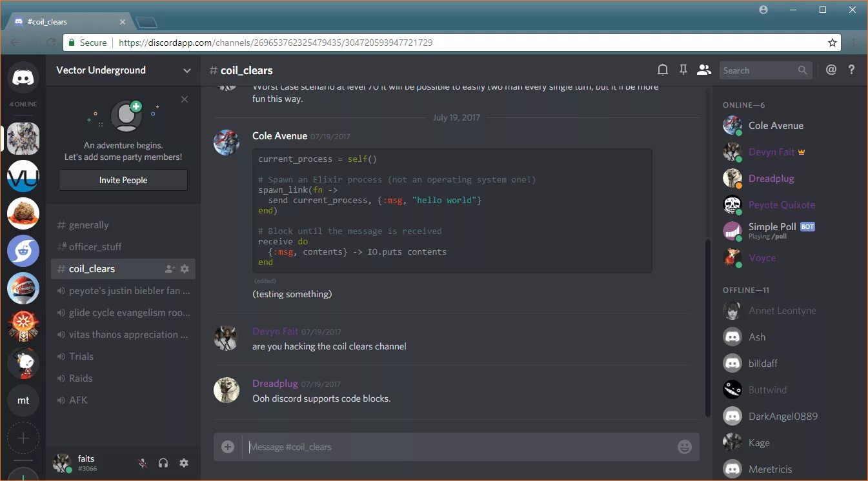This screenshot has width=868, height=481.
Task: Open Chrome menu three dots
Action: point(853,43)
